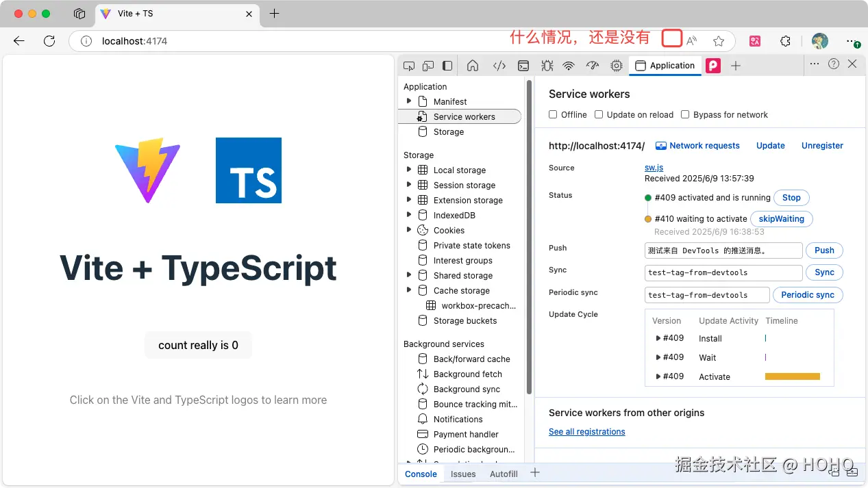Image resolution: width=868 pixels, height=488 pixels.
Task: Open the Elements panel code icon
Action: 499,66
